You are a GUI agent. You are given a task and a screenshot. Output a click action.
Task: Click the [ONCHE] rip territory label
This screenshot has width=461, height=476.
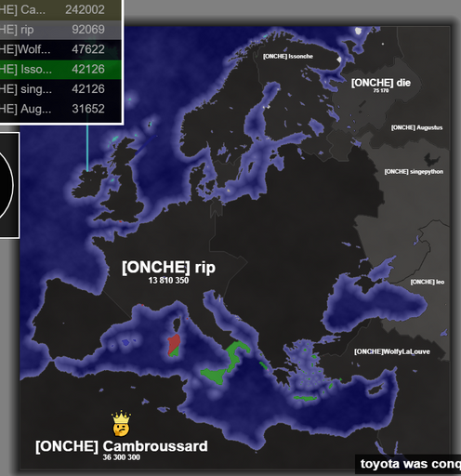168,267
